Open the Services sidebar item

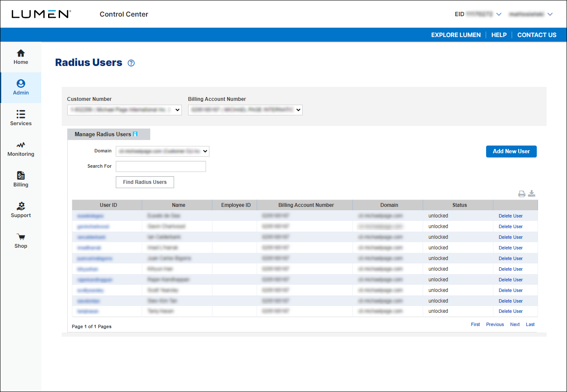(x=21, y=118)
